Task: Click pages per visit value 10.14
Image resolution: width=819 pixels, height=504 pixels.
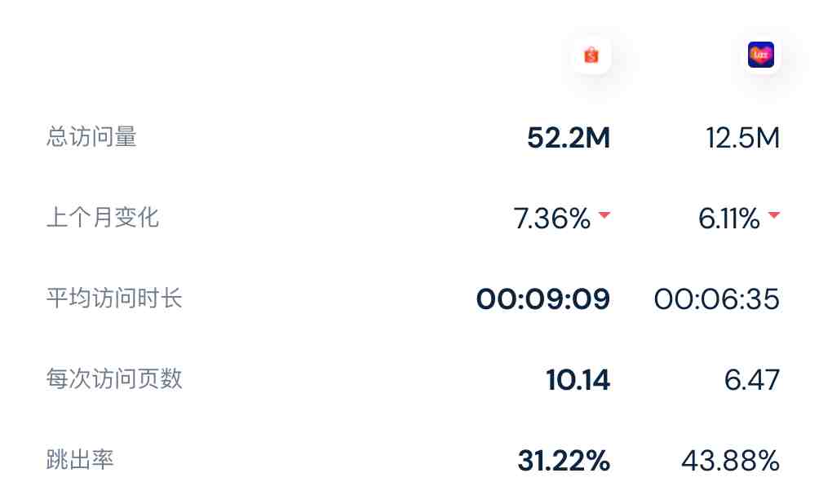Action: pos(578,380)
